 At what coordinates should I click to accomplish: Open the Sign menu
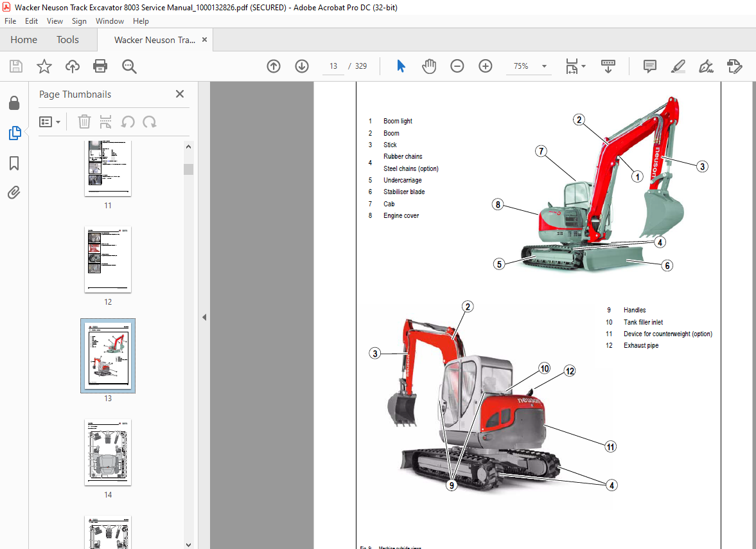coord(79,21)
